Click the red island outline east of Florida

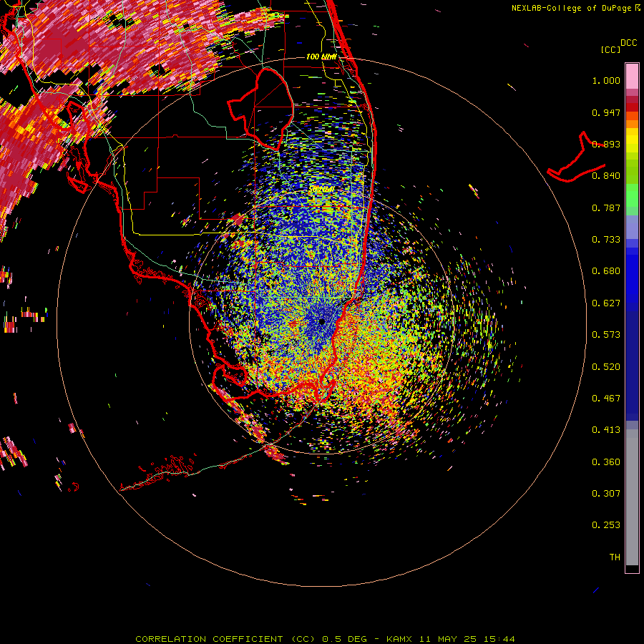point(576,157)
